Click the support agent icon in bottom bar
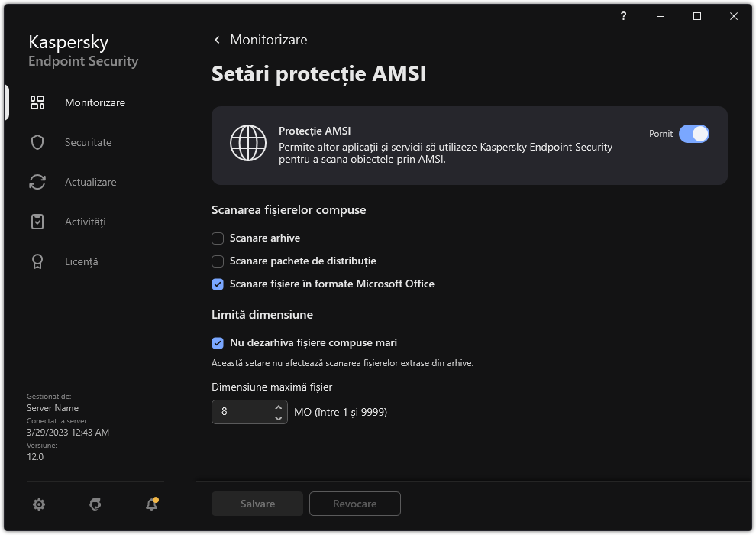Image resolution: width=756 pixels, height=535 pixels. [x=95, y=504]
